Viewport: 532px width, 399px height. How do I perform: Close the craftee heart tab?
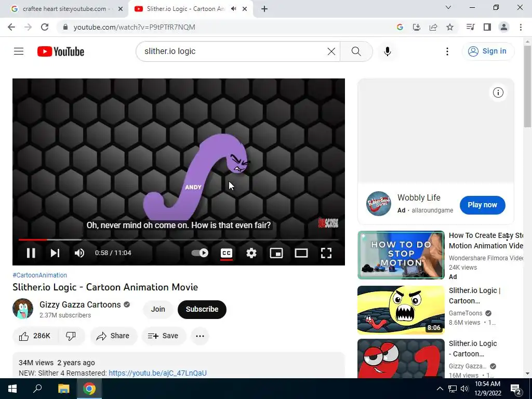(120, 9)
